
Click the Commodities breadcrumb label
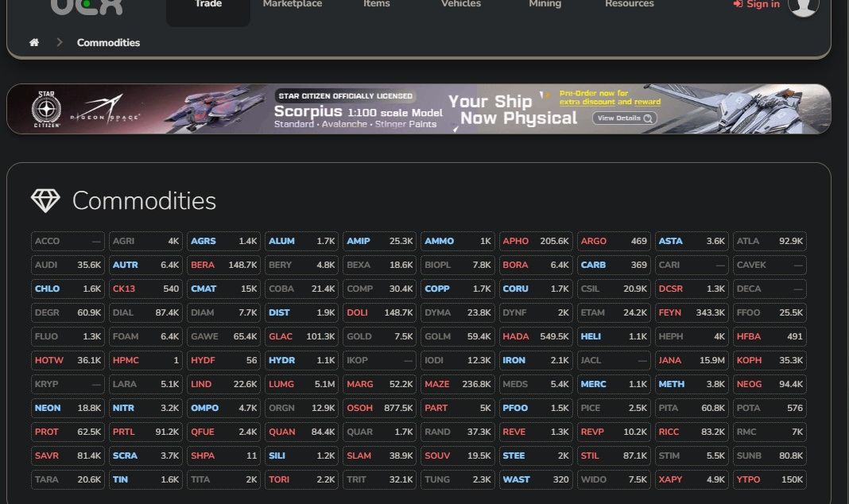[x=108, y=42]
